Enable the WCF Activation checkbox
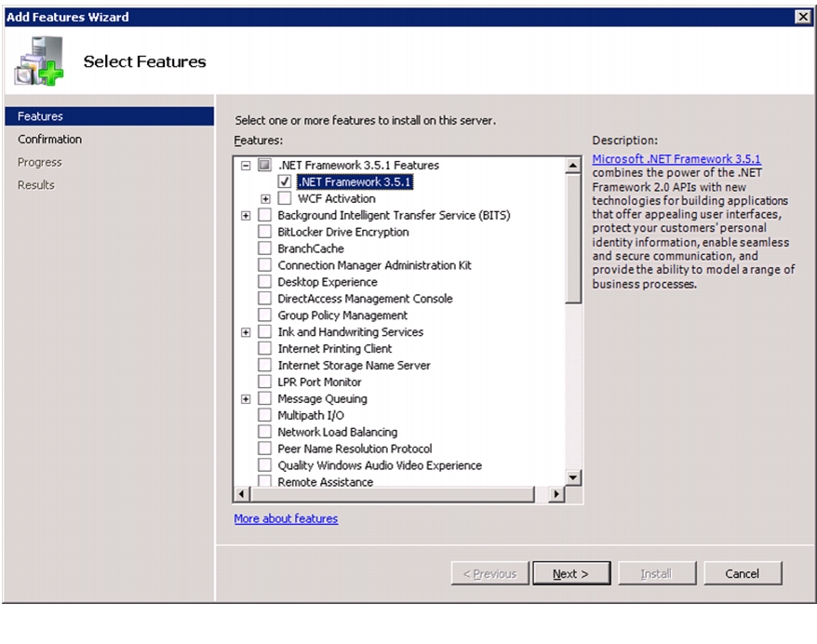Screen dimensions: 817x644 285,198
